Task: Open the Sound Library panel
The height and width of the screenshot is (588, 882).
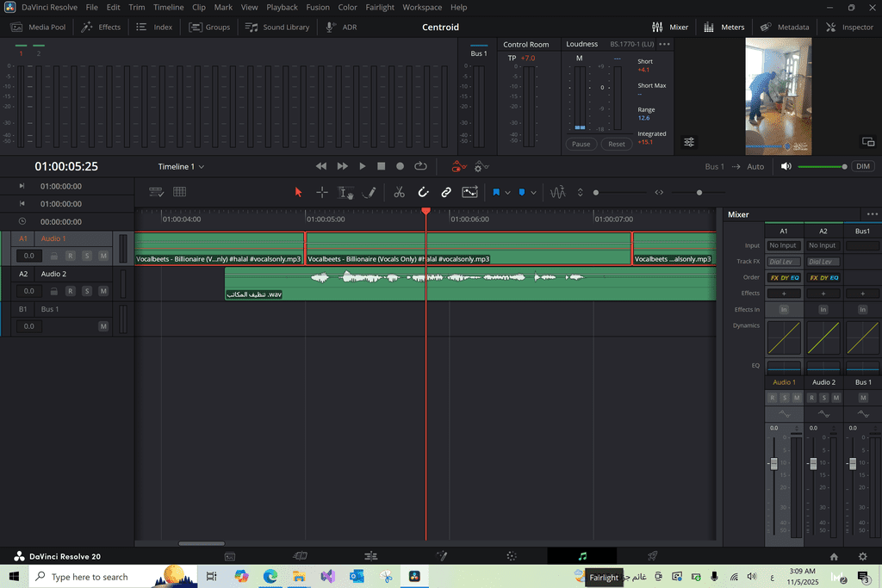Action: pyautogui.click(x=277, y=27)
